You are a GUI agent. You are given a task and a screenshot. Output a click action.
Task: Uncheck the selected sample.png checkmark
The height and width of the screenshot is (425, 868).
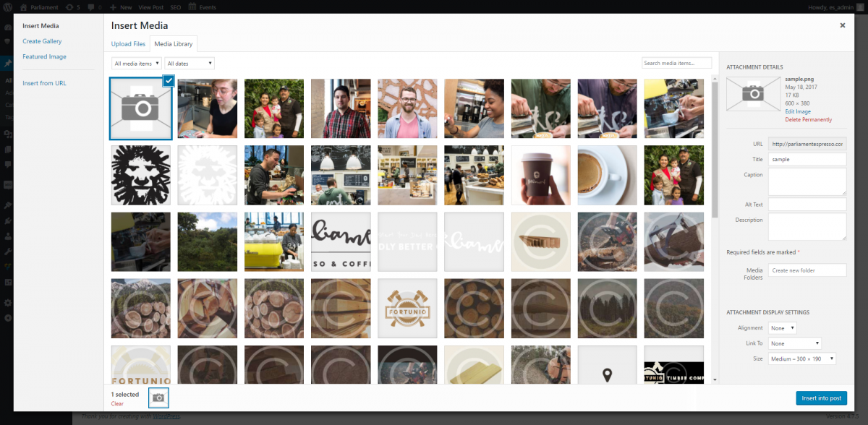[169, 80]
